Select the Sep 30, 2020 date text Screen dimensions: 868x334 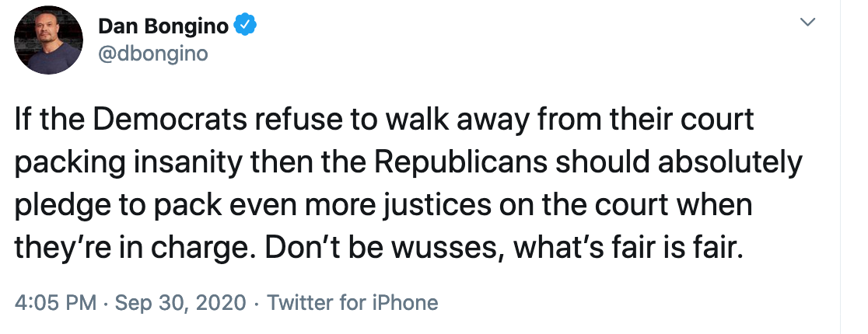[x=180, y=302]
